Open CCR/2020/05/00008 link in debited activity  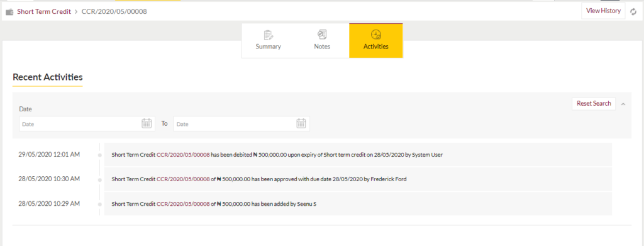pyautogui.click(x=183, y=155)
